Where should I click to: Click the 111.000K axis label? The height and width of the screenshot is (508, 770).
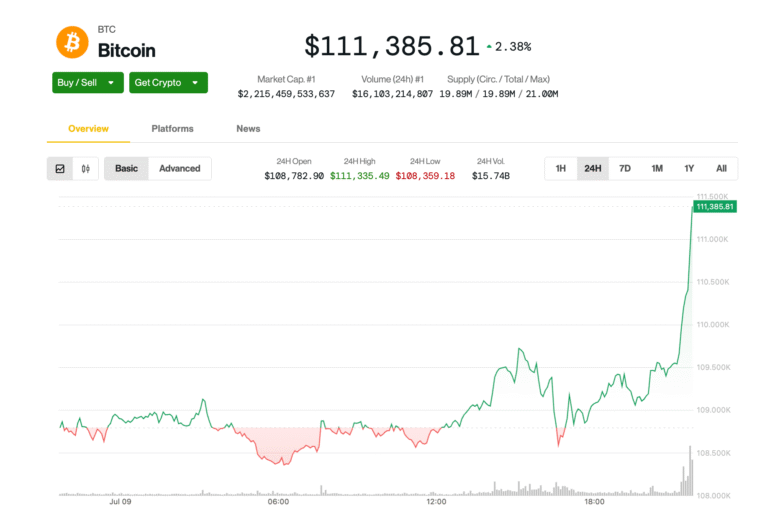click(x=712, y=239)
